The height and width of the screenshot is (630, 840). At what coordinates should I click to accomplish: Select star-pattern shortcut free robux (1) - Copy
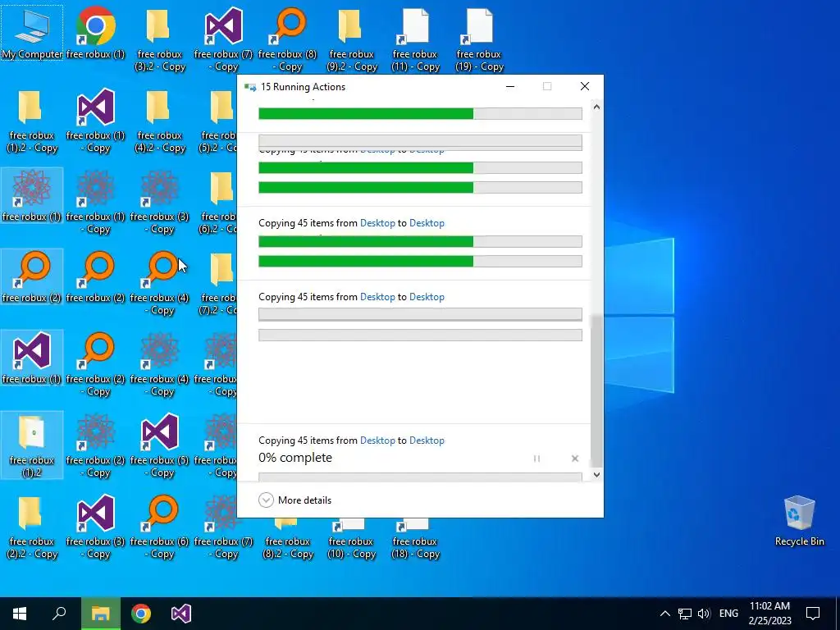click(95, 203)
